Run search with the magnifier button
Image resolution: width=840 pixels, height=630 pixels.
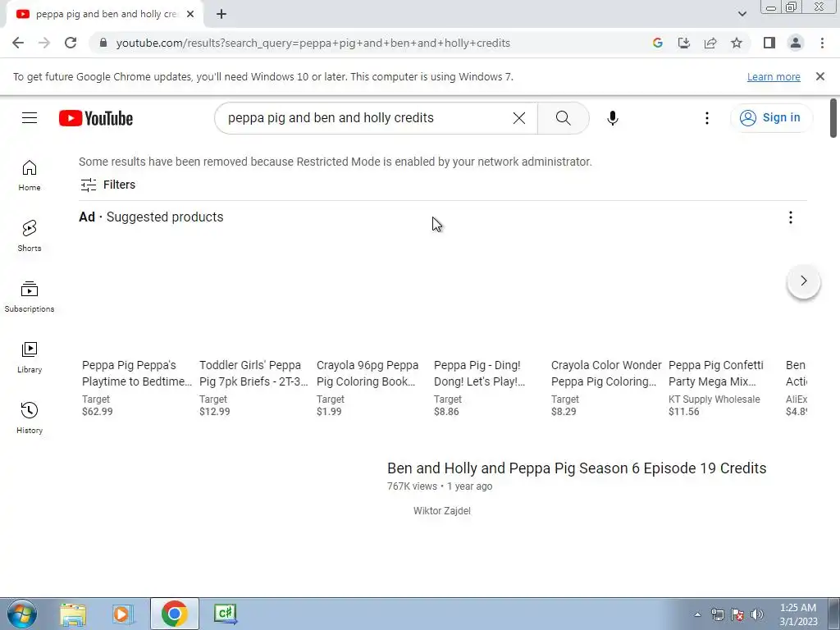coord(563,118)
